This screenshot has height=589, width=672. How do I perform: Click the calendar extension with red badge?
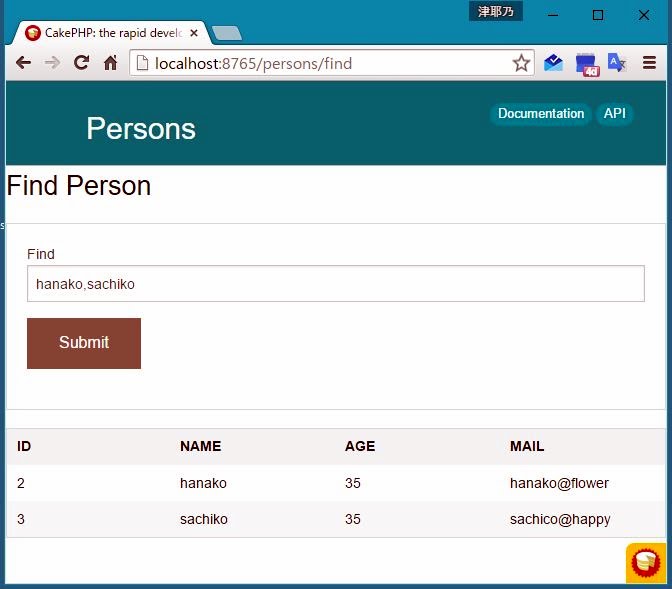tap(586, 64)
